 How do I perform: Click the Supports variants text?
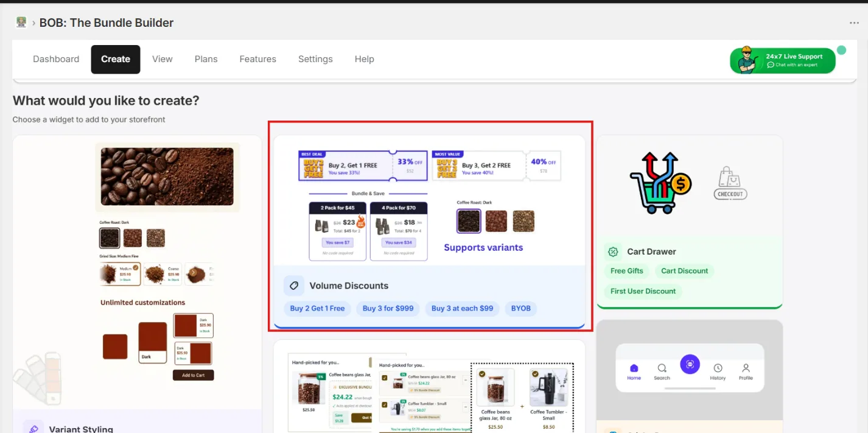pyautogui.click(x=483, y=247)
